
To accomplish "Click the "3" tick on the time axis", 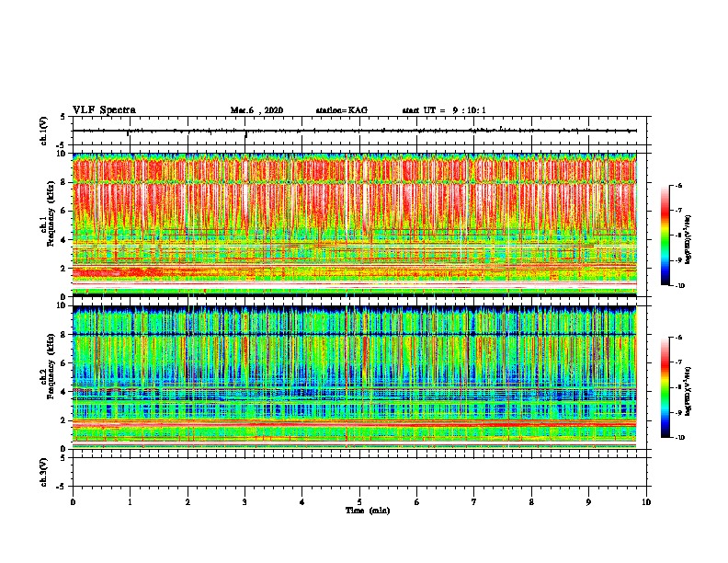I will click(245, 502).
